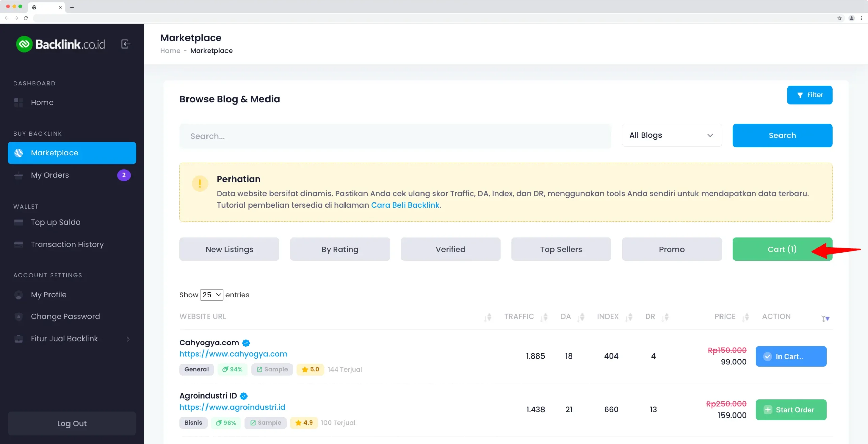This screenshot has height=444, width=868.
Task: Switch to the By Rating tab
Action: coord(340,250)
